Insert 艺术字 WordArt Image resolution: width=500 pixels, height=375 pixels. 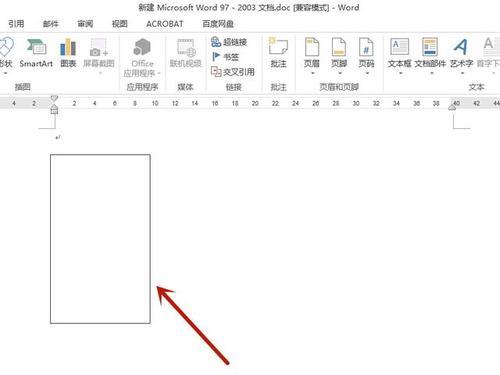coord(462,53)
